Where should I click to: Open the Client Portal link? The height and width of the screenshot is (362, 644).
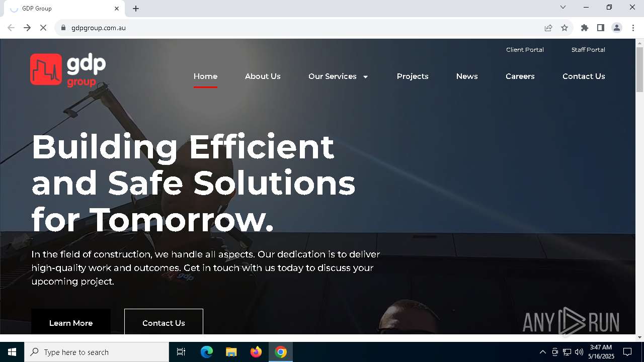(525, 50)
